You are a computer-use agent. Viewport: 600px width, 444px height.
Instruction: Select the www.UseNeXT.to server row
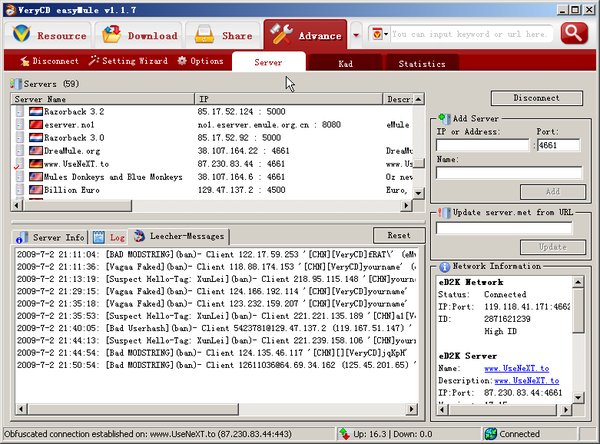pyautogui.click(x=213, y=164)
